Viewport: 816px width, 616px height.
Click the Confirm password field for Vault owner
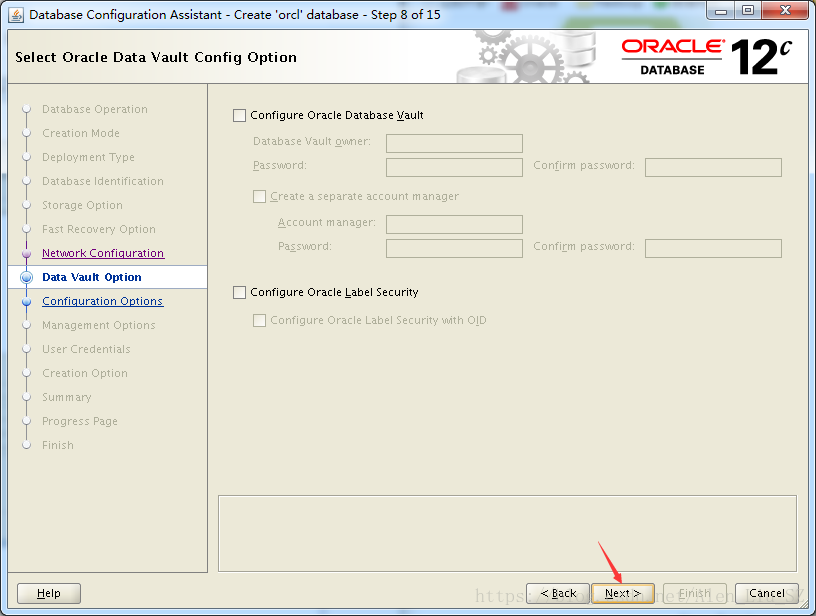click(x=713, y=167)
